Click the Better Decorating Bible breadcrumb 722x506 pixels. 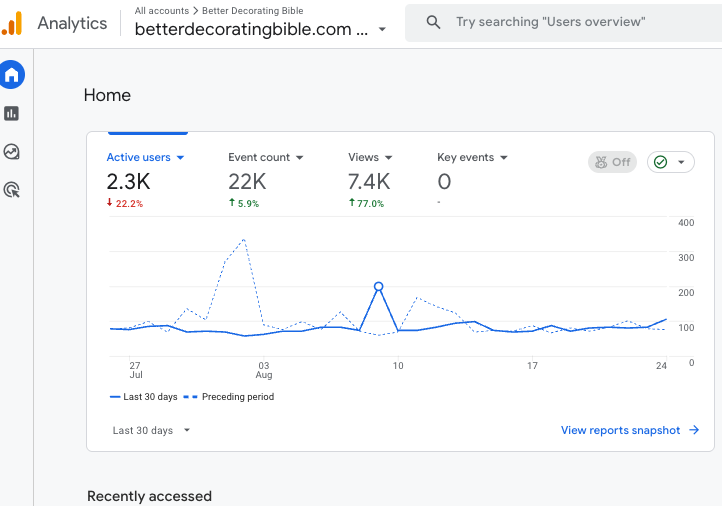coord(252,11)
